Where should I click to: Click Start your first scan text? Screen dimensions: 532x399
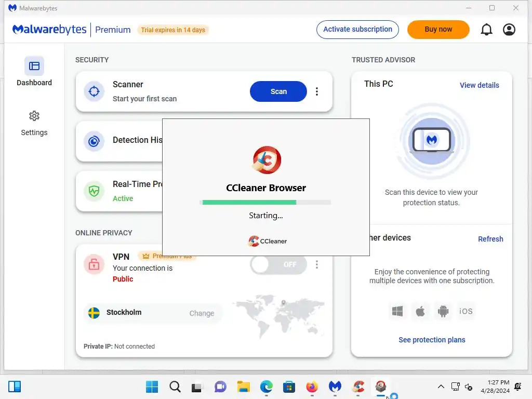point(144,99)
